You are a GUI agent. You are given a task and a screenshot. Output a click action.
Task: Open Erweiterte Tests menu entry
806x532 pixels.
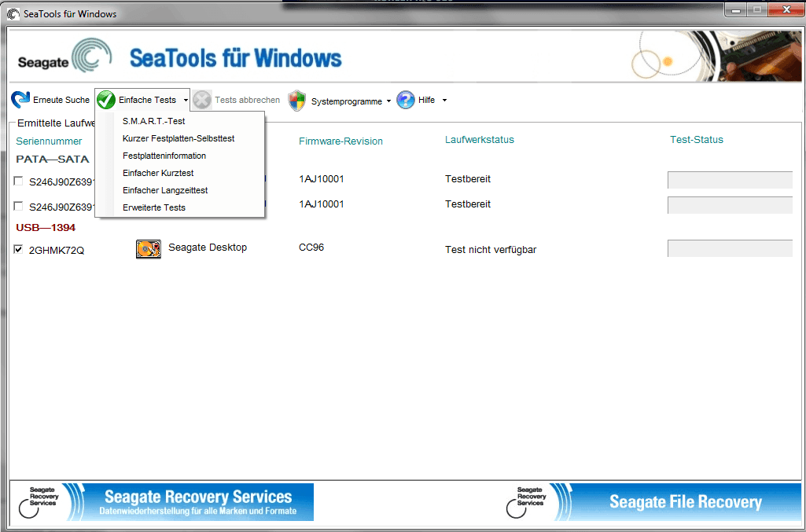click(180, 207)
